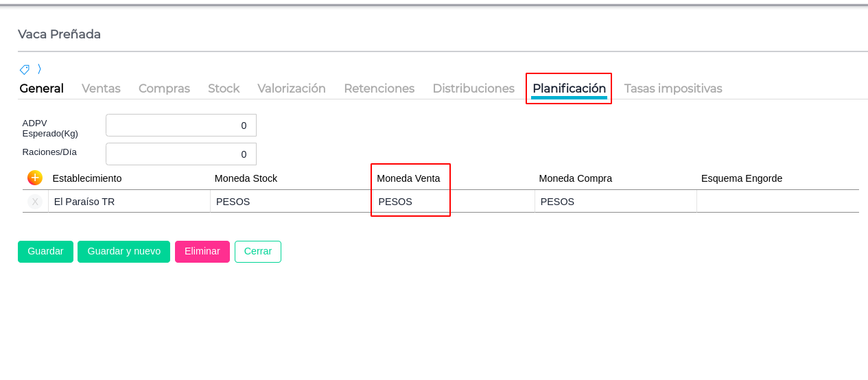Click the tag icon above the tabs
Image resolution: width=868 pixels, height=380 pixels.
25,69
